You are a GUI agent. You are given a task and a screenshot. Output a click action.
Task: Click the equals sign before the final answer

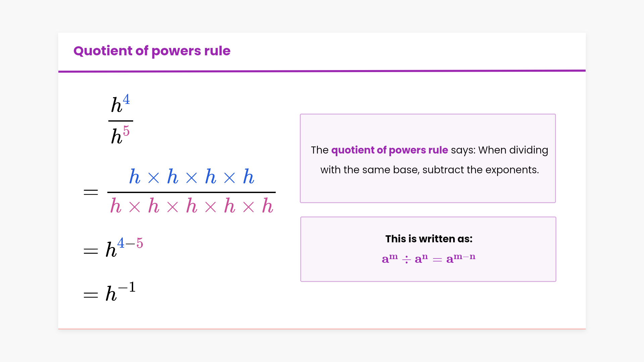91,295
